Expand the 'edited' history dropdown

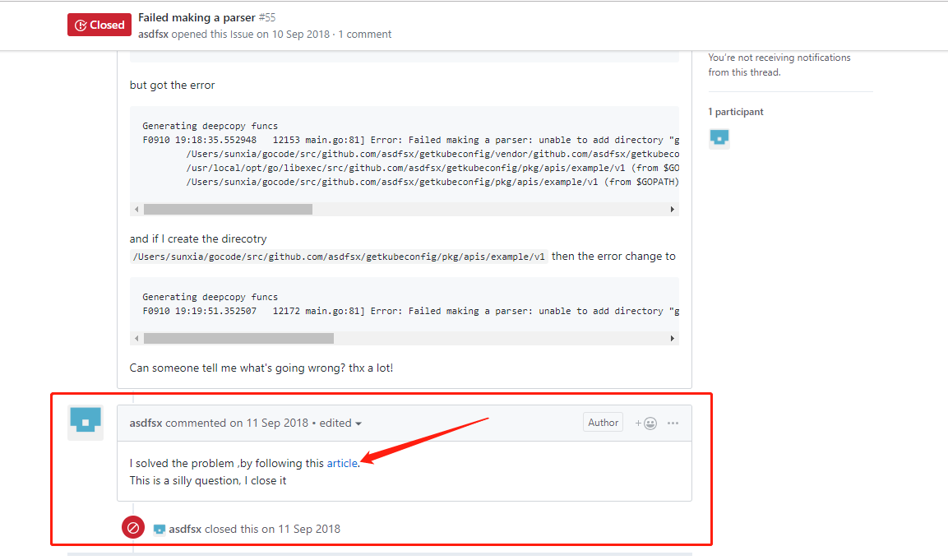click(x=340, y=423)
